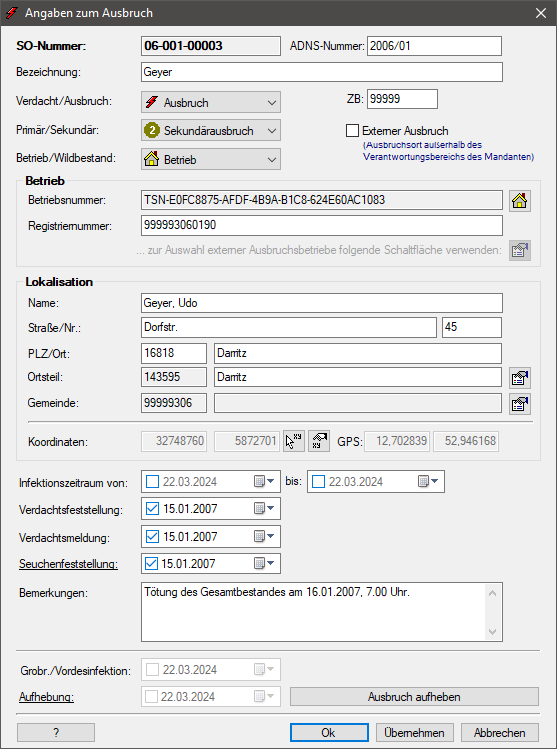Click the Registriernummer input field
Screen dimensions: 557x749
322,225
